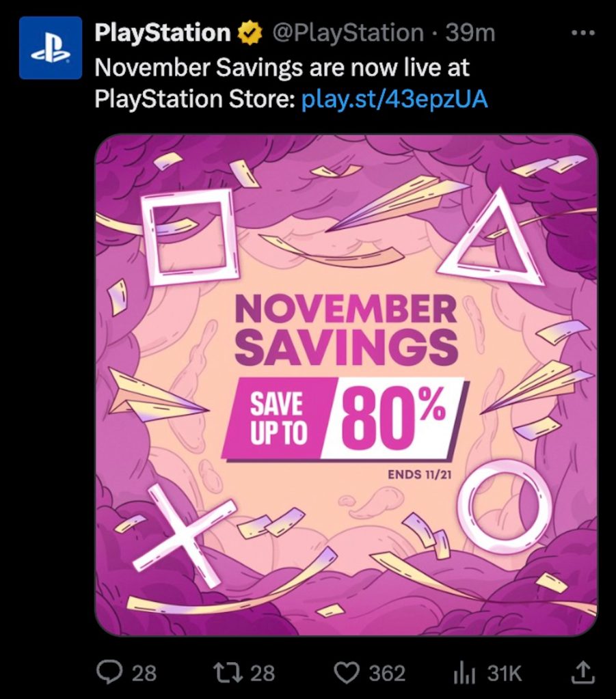Click the PlayStation display name

(x=163, y=33)
